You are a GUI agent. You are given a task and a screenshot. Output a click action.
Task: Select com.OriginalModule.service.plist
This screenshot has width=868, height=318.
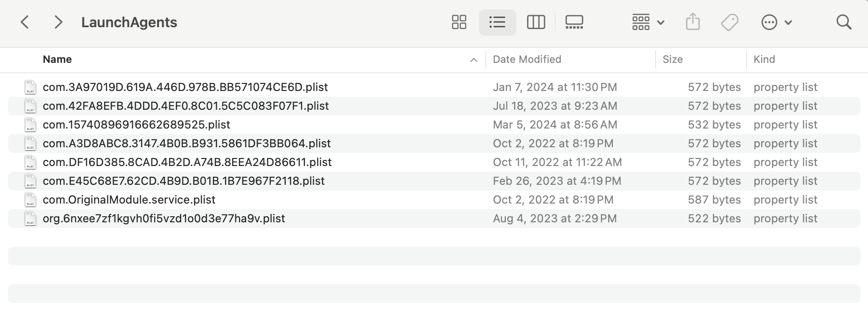[128, 199]
